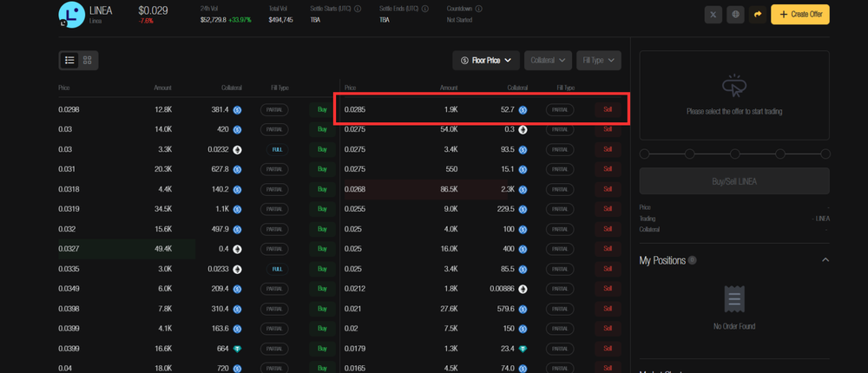Collapse the My Positions section
Viewport: 868px width, 373px height.
825,260
